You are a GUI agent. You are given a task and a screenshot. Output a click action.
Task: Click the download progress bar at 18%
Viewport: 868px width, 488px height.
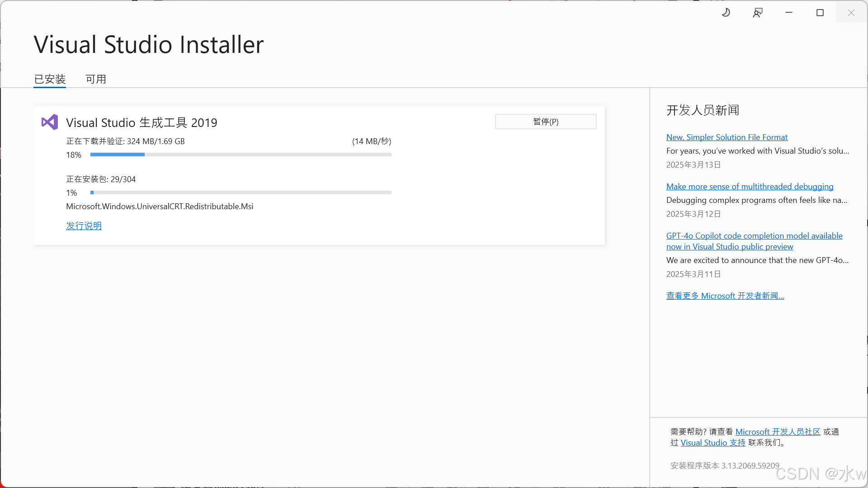point(241,155)
